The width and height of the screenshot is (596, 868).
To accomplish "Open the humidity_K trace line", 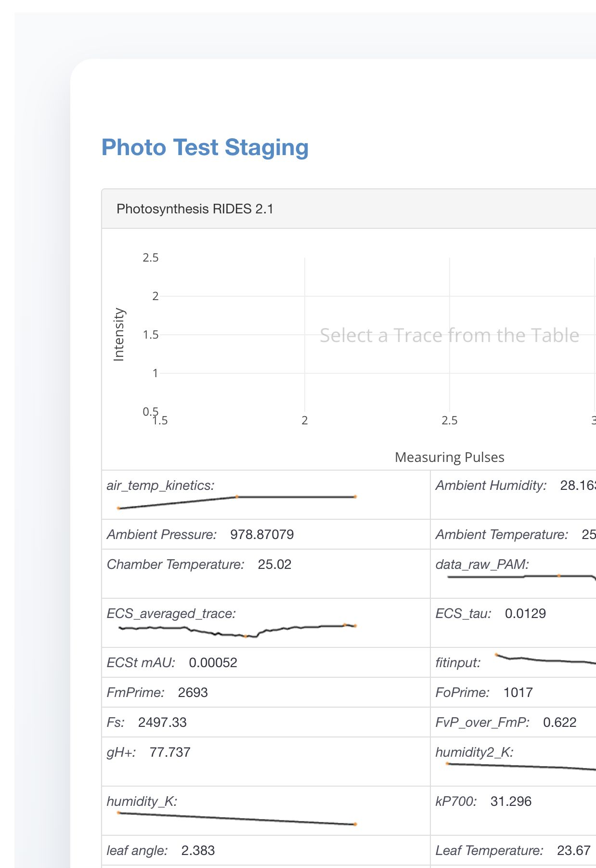I will (237, 818).
